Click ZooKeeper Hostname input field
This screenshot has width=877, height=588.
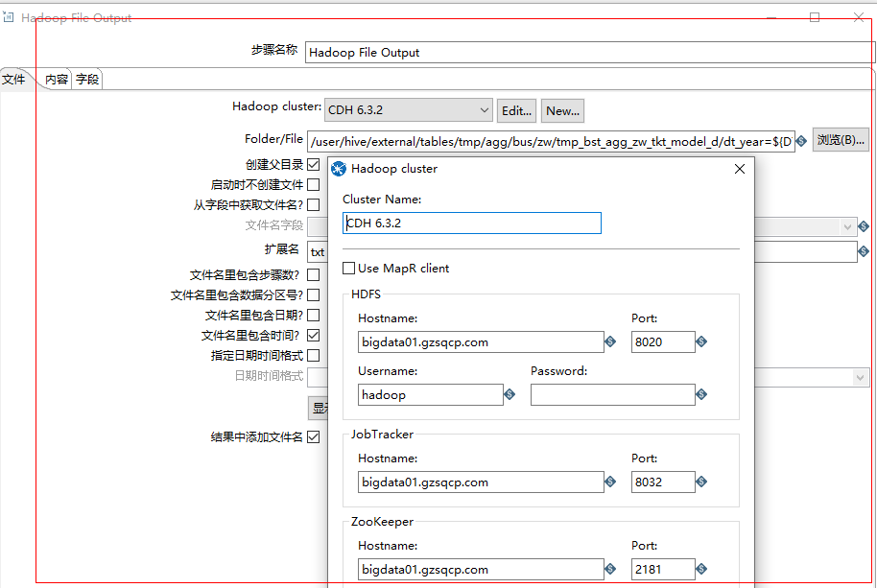(481, 569)
